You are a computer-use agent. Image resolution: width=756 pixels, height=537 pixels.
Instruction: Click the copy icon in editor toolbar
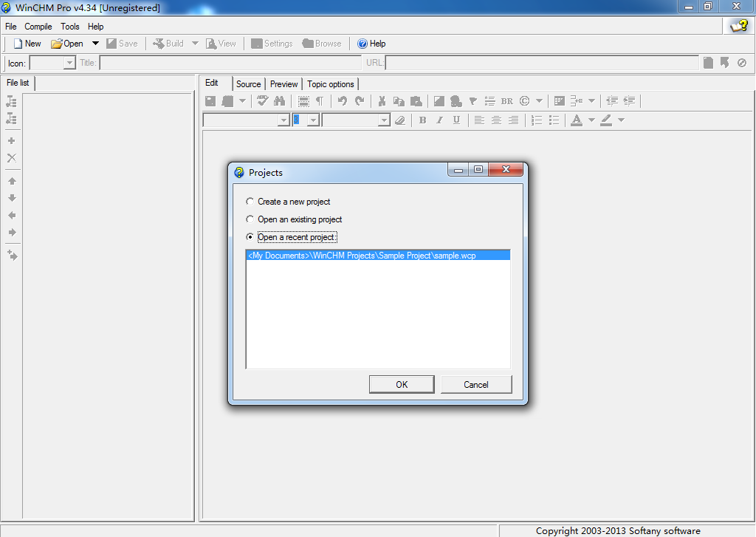pyautogui.click(x=399, y=101)
